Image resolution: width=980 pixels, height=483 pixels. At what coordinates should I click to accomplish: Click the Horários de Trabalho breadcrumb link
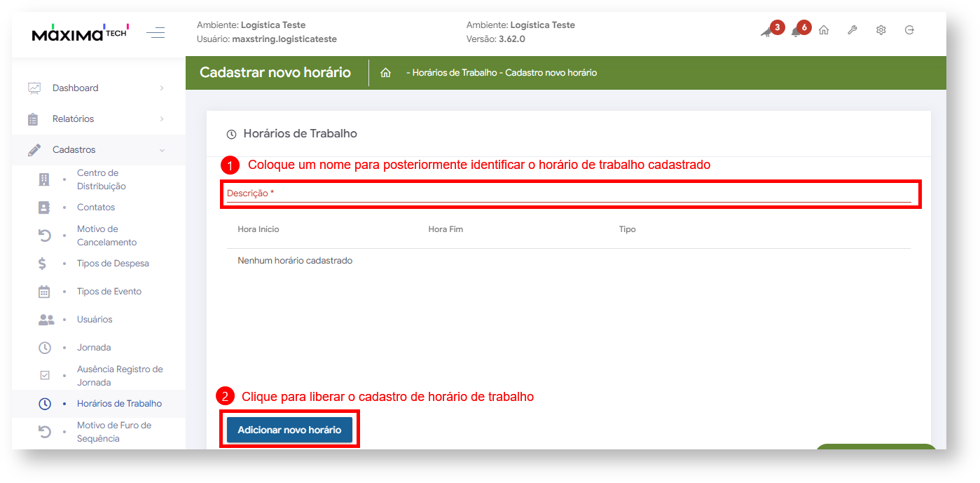[455, 73]
